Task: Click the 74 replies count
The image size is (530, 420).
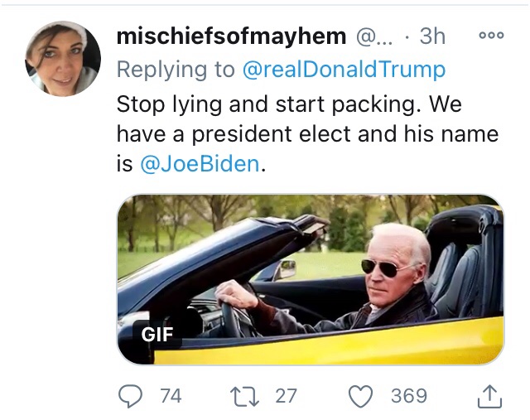Action: pyautogui.click(x=171, y=396)
